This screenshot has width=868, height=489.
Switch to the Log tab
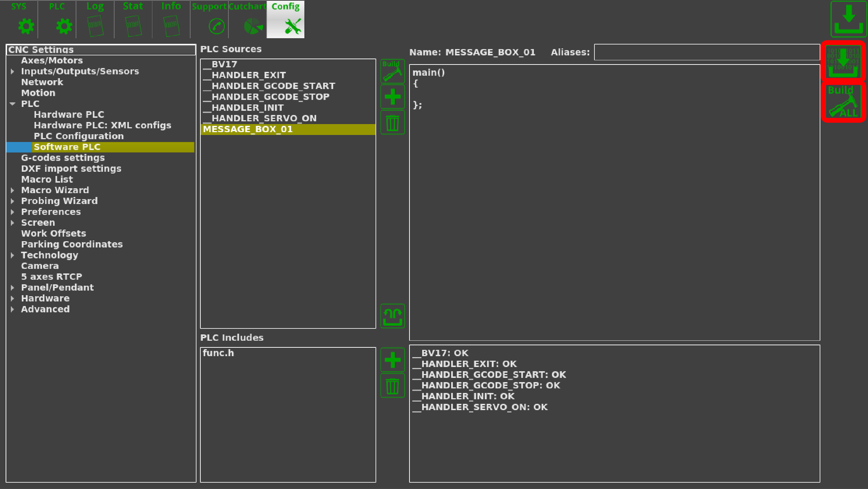coord(95,19)
